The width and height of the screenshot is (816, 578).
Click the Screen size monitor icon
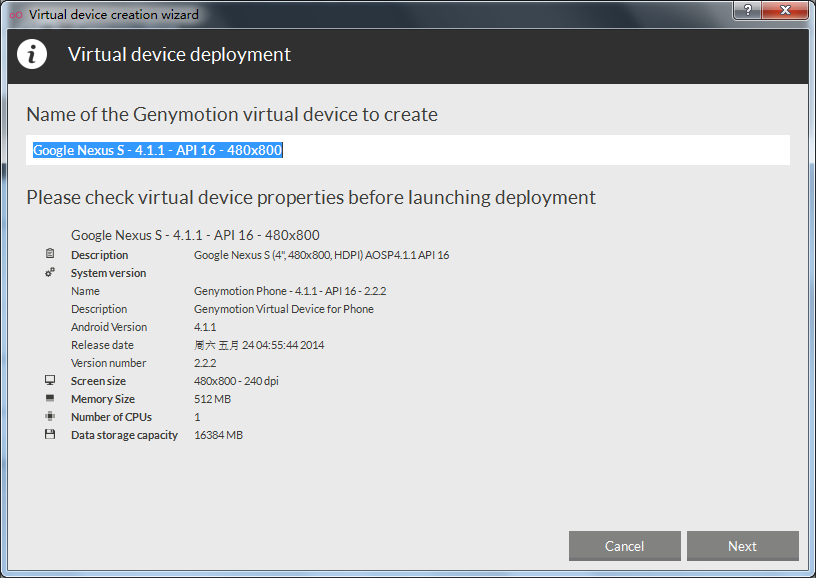tap(50, 381)
